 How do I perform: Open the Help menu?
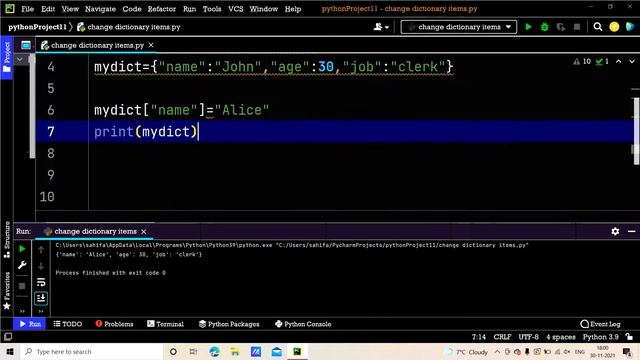pos(293,9)
